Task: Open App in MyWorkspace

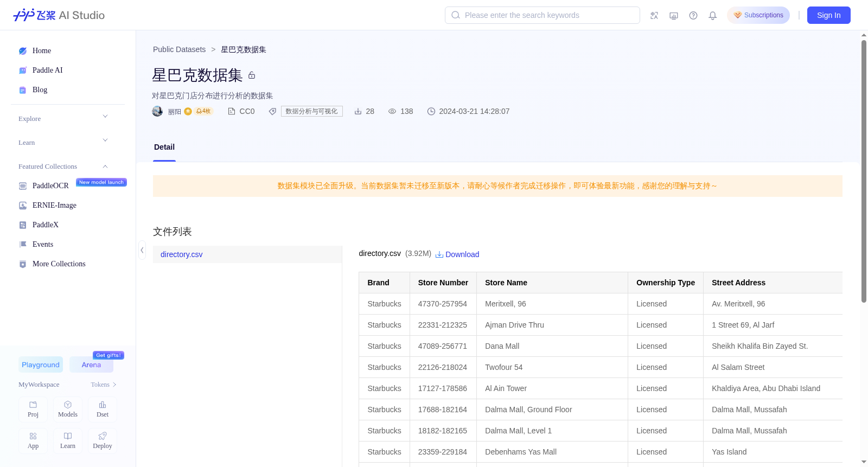Action: click(x=33, y=441)
